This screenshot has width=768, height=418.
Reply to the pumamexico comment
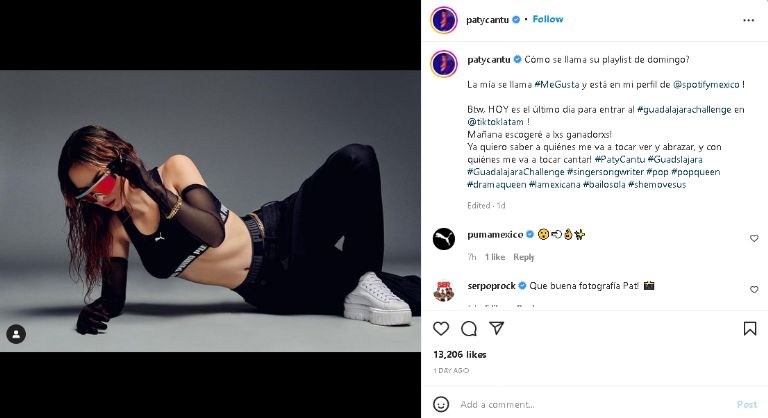523,257
